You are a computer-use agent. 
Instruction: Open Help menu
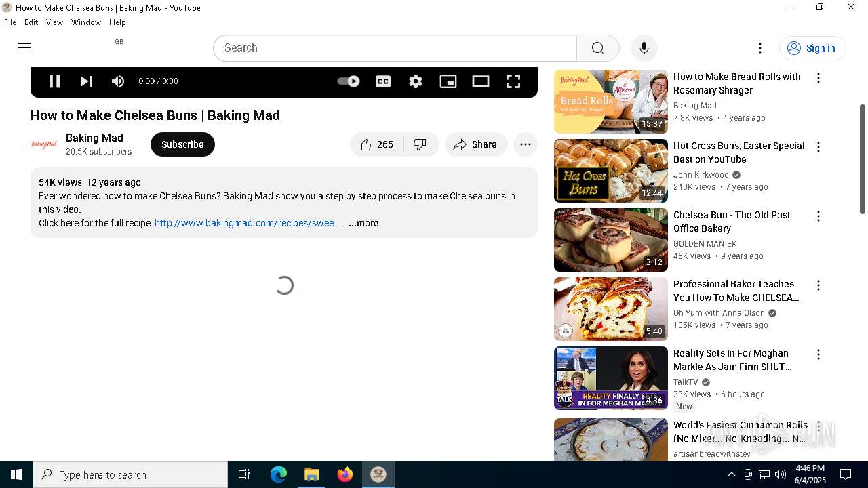pos(117,22)
